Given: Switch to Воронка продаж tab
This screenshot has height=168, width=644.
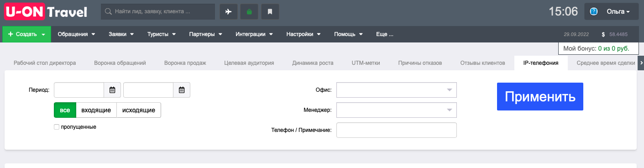Looking at the screenshot, I should click(185, 63).
